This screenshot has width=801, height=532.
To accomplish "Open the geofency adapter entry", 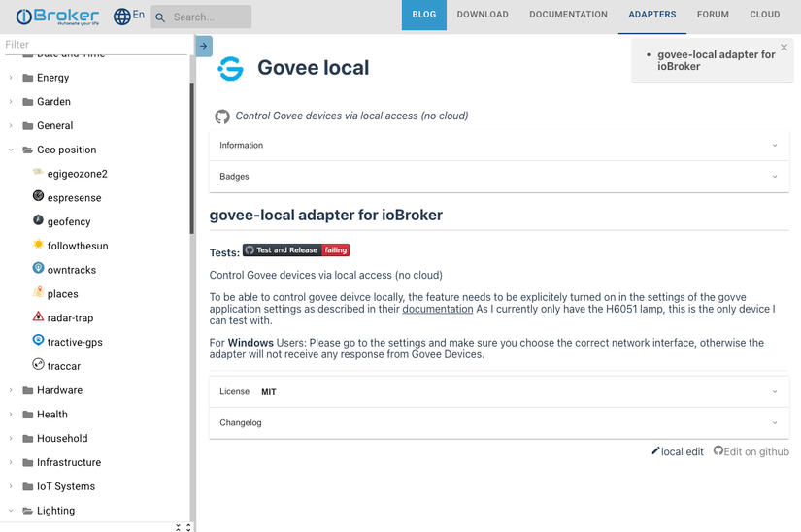I will pos(69,221).
